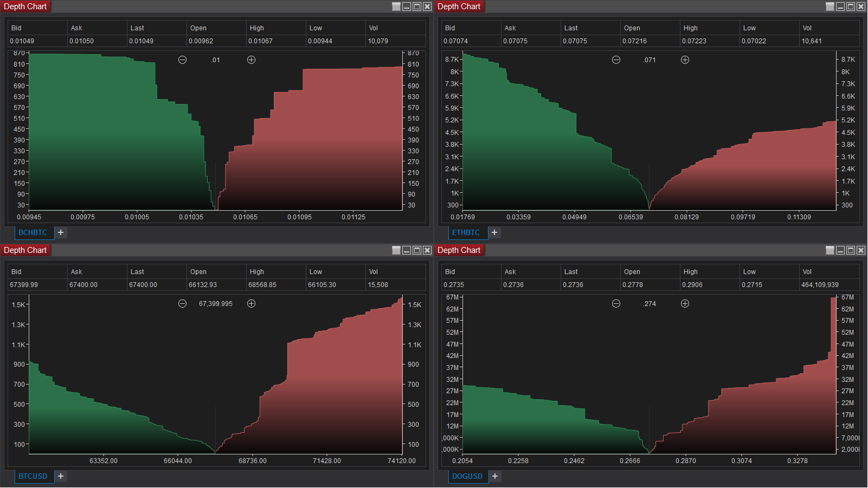Click the Vol column header in DOGUSD panel

click(x=807, y=272)
